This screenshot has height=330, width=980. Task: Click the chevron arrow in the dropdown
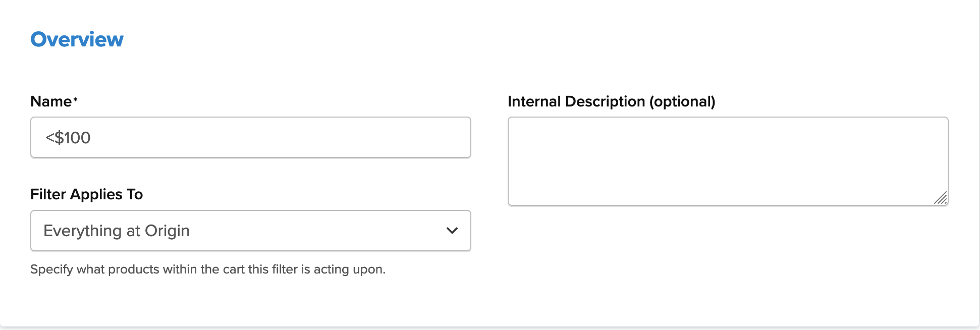point(452,231)
